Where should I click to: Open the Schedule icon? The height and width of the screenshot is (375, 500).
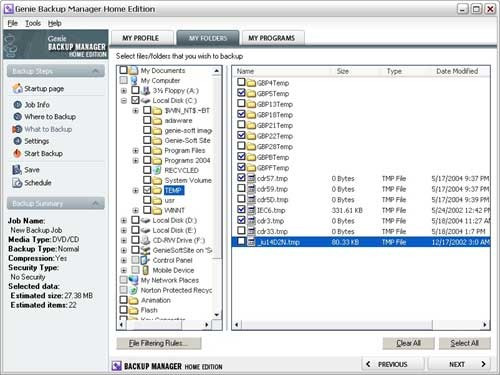(17, 183)
